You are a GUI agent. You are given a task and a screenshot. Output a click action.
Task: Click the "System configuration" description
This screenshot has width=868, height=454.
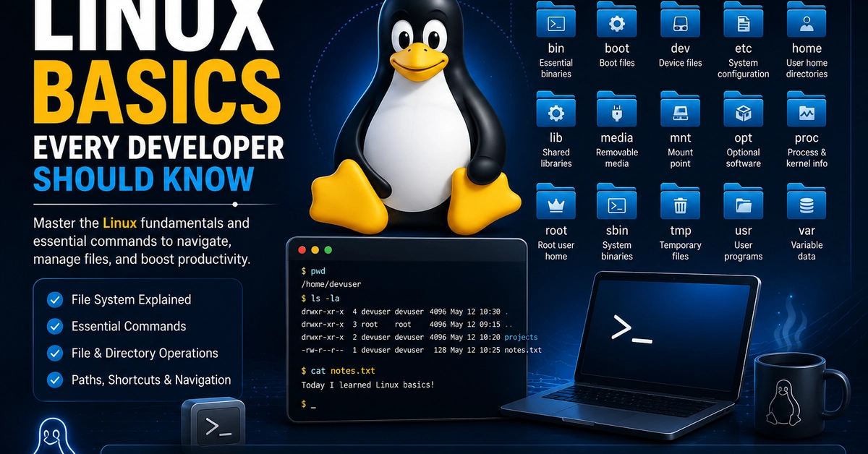[744, 69]
